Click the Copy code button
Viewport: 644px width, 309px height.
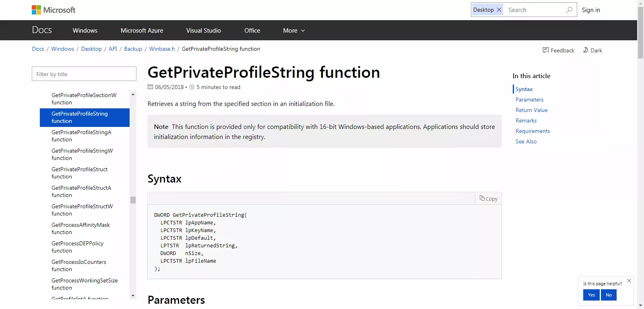click(489, 199)
